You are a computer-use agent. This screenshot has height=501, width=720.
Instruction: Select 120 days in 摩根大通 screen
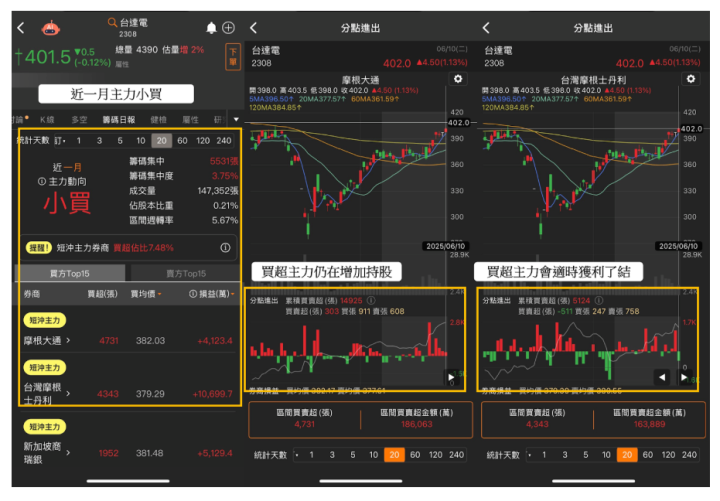435,455
